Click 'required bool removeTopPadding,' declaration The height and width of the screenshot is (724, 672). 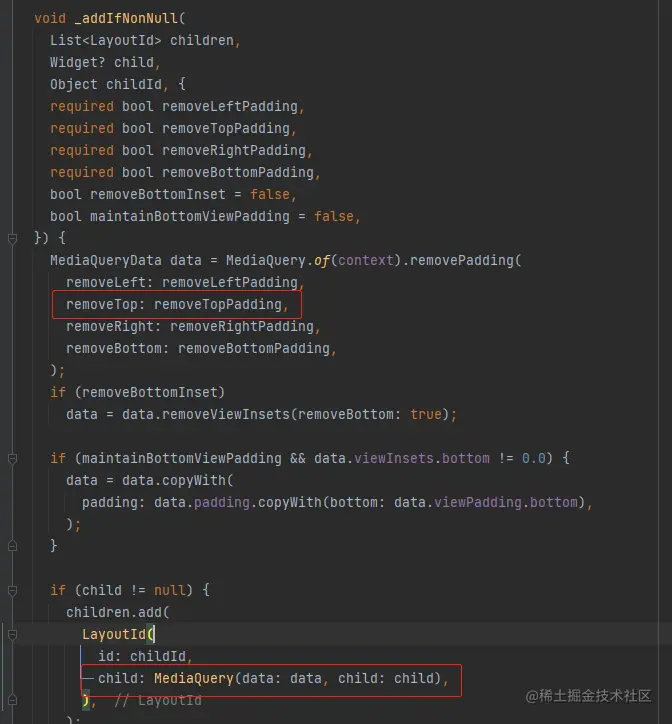[173, 128]
